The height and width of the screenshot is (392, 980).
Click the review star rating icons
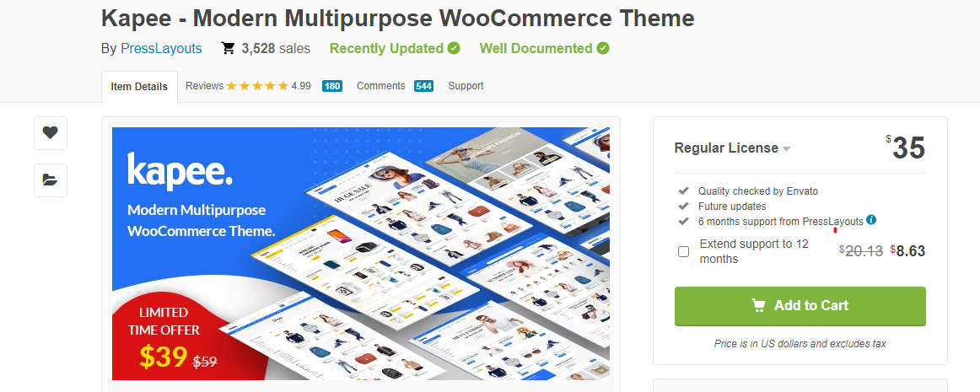(257, 86)
